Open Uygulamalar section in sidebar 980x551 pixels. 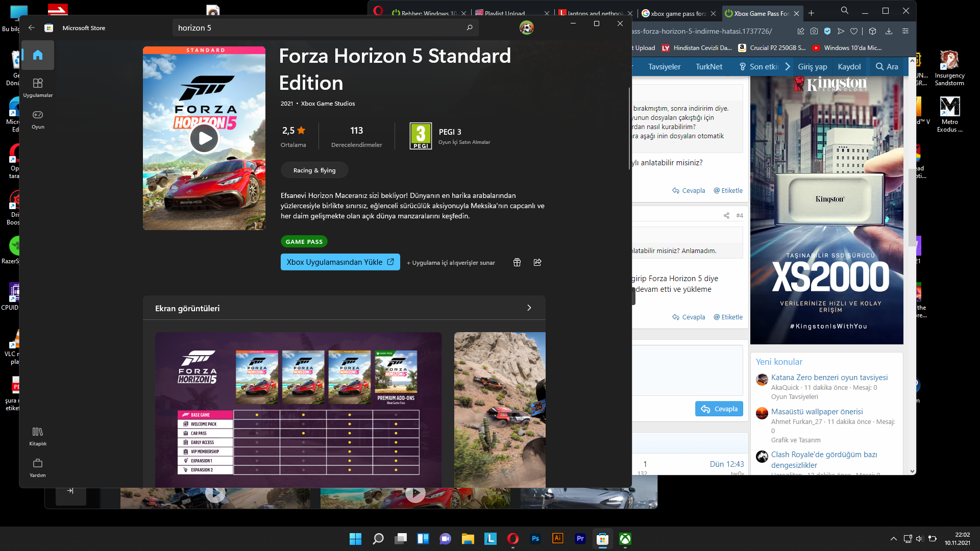38,87
